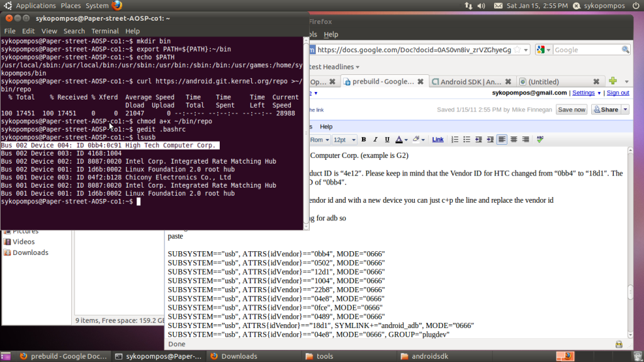Align text right in document

pos(525,140)
